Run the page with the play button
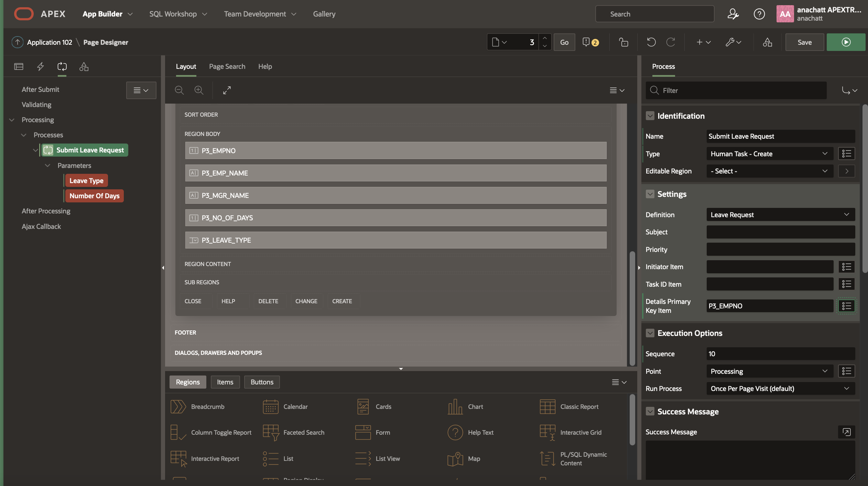 (x=846, y=42)
